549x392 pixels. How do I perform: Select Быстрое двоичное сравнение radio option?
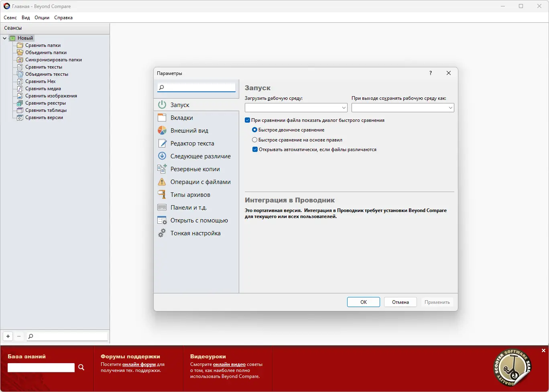point(255,130)
